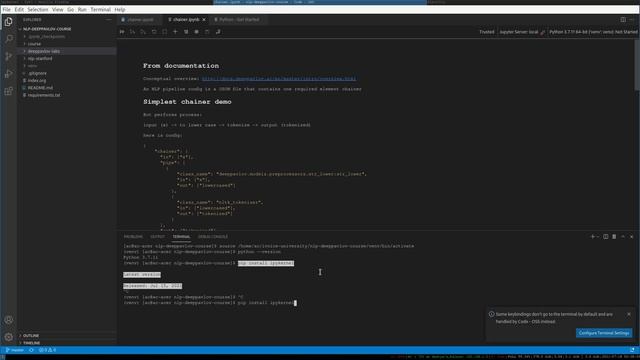Click notifications bell in status bar
The image size is (640, 360).
(x=632, y=350)
